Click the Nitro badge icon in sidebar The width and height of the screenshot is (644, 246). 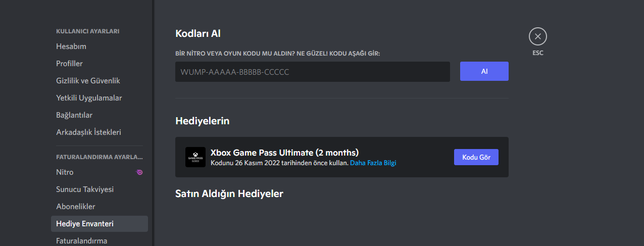pyautogui.click(x=139, y=172)
